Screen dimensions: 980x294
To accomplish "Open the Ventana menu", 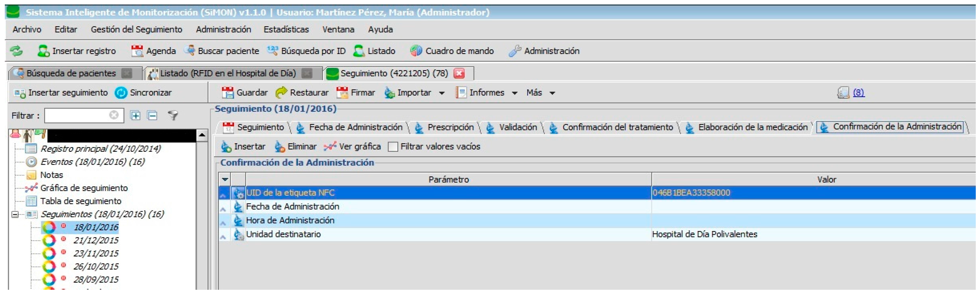I will pos(338,30).
